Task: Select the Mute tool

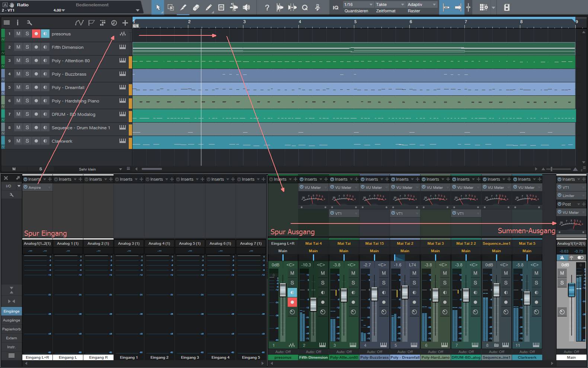Action: [x=221, y=7]
